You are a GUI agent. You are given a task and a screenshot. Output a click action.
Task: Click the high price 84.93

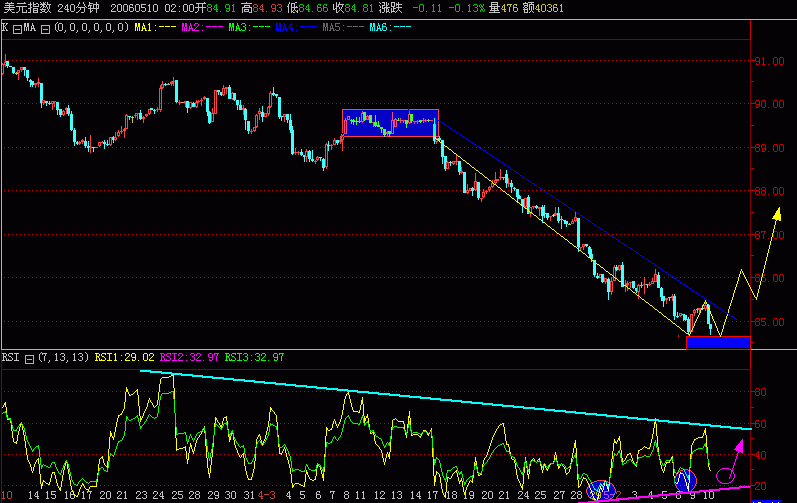268,8
